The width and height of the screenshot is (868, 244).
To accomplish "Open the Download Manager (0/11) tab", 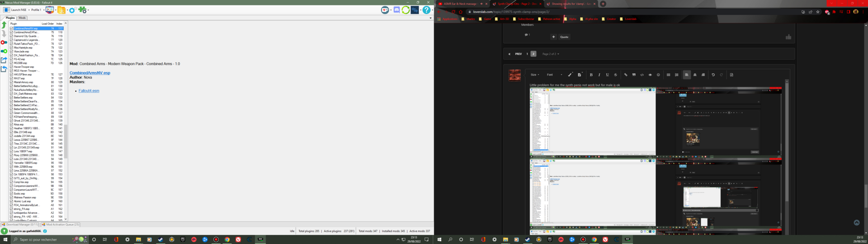I will tap(20, 225).
